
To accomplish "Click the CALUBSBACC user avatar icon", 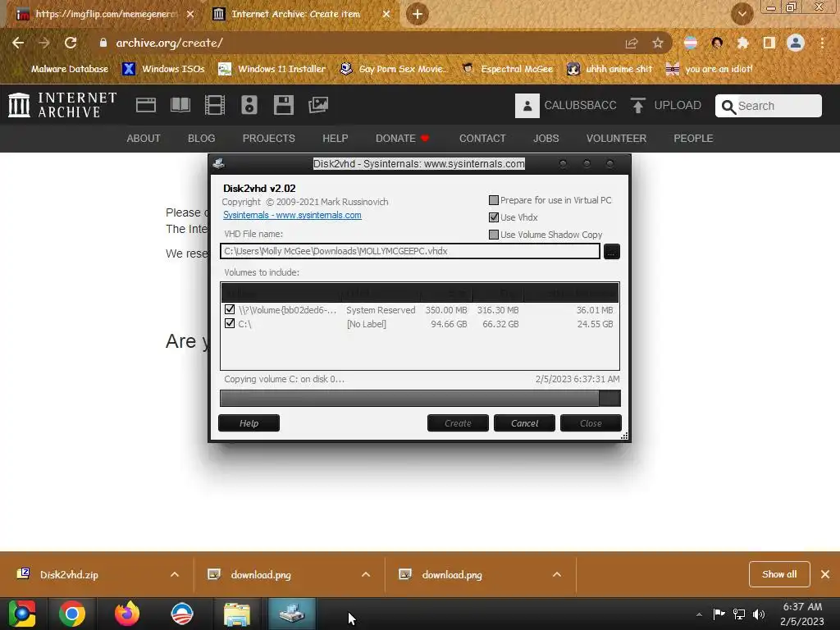I will pyautogui.click(x=527, y=106).
